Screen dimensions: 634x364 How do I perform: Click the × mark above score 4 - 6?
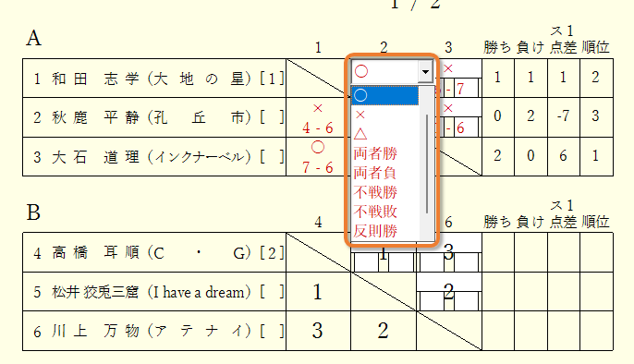pos(318,108)
